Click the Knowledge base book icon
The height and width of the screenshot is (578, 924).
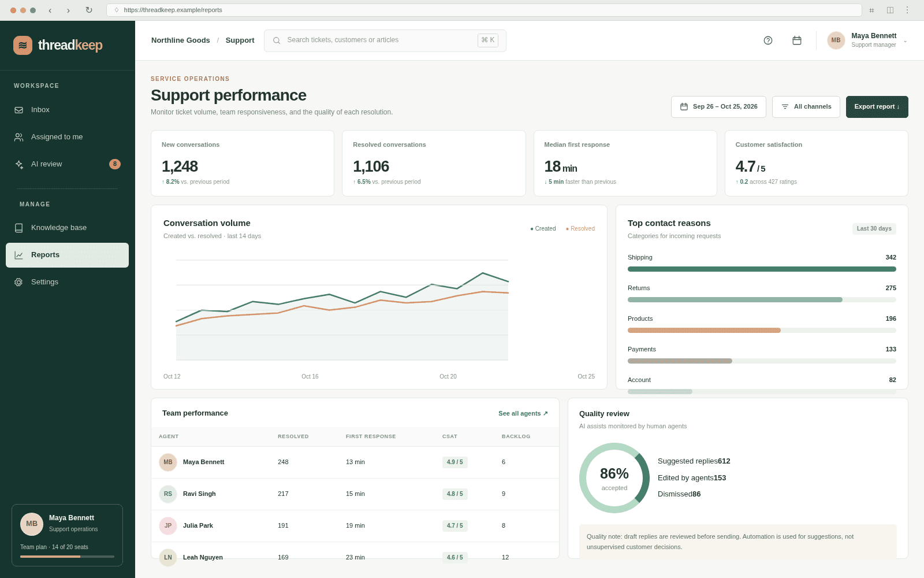[19, 228]
